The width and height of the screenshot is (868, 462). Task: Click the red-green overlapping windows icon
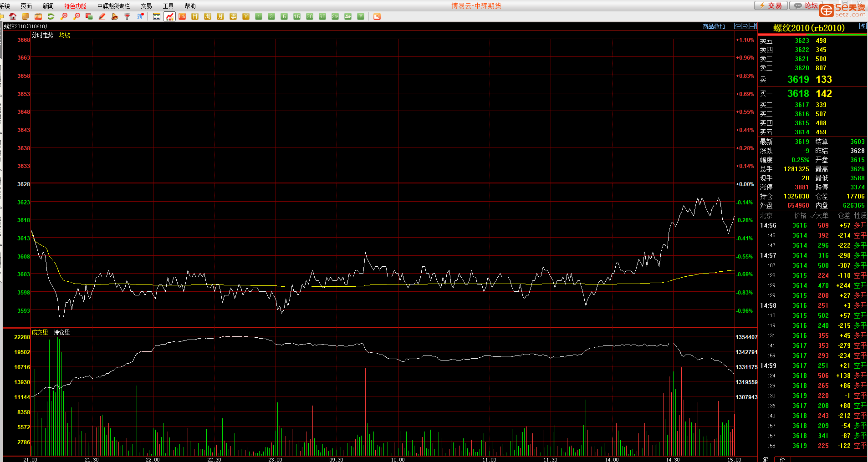89,16
